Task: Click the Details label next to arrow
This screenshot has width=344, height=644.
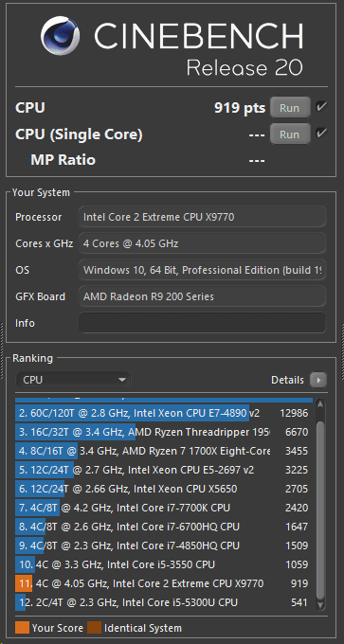Action: (287, 381)
